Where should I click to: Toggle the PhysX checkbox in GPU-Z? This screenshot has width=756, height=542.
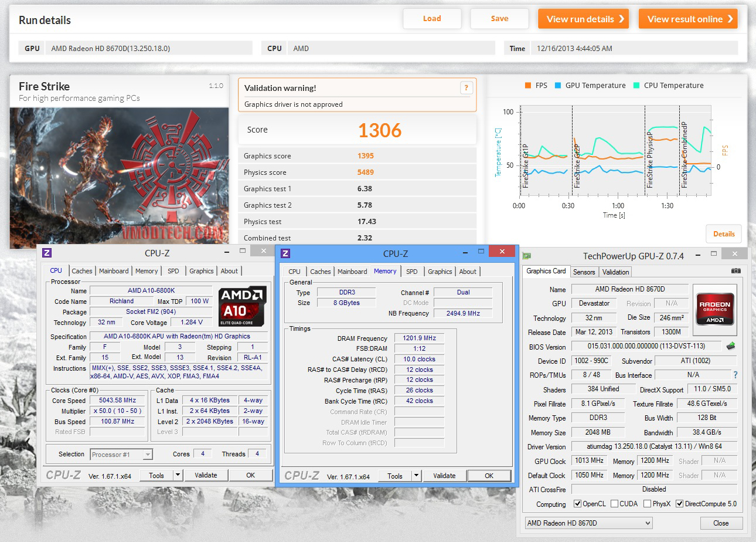(647, 504)
